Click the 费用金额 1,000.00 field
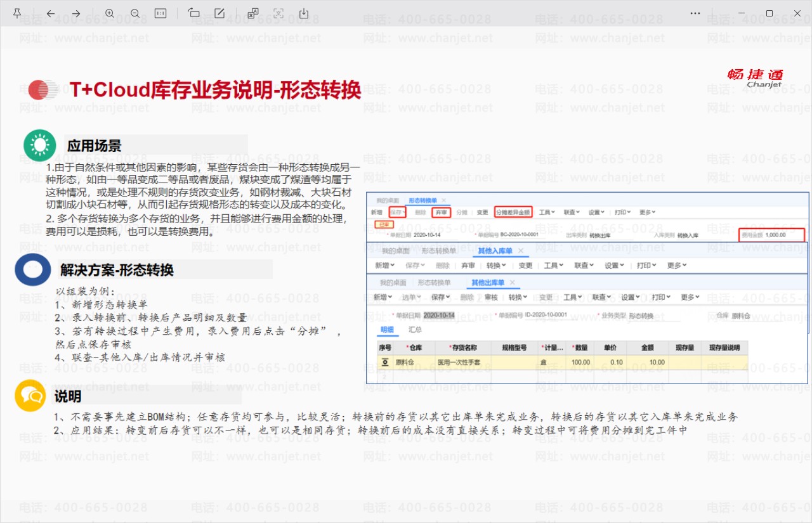 [772, 235]
